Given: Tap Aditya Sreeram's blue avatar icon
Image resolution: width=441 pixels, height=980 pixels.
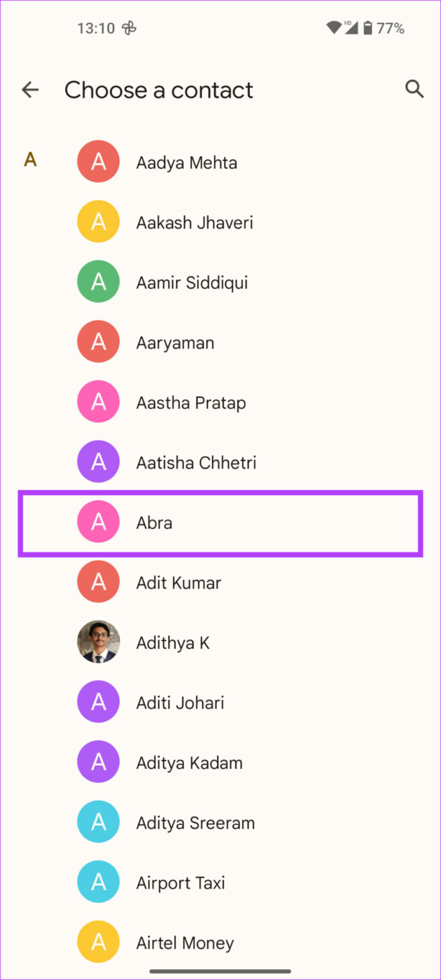Looking at the screenshot, I should tap(98, 823).
